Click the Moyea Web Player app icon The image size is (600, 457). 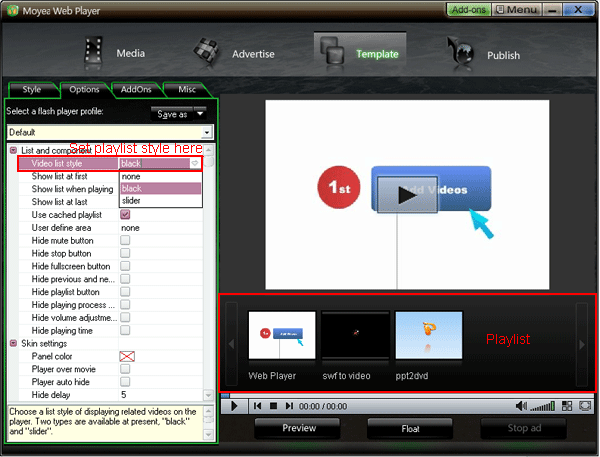13,10
